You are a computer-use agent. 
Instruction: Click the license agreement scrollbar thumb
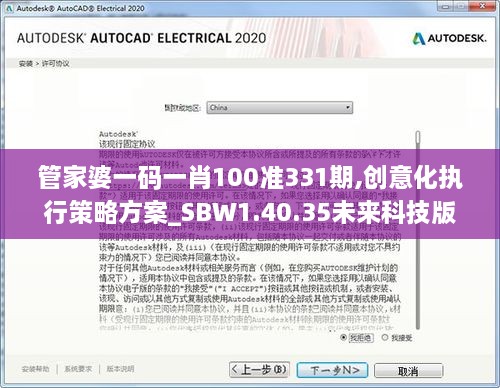[x=418, y=138]
